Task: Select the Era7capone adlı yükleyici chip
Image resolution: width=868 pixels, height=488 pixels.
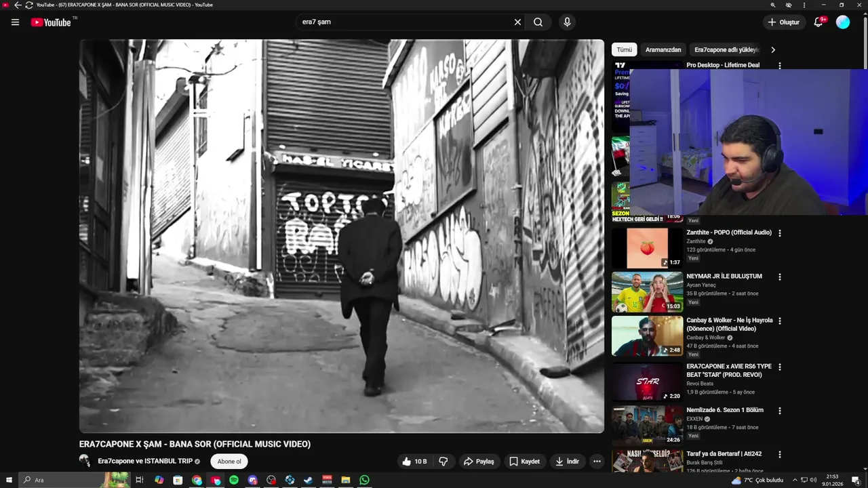Action: pyautogui.click(x=726, y=49)
